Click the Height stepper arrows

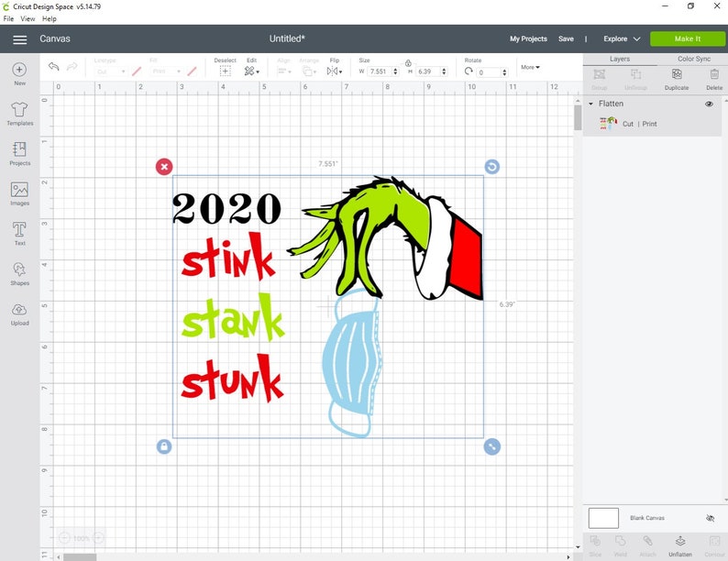coord(444,71)
